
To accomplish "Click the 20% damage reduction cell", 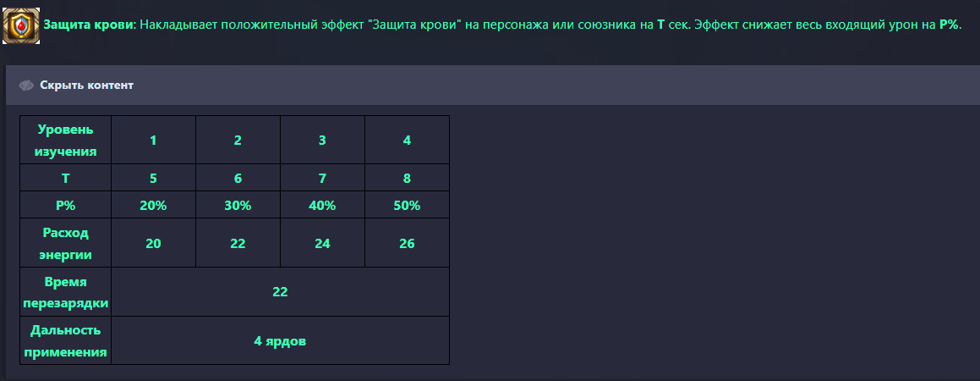I will point(153,206).
